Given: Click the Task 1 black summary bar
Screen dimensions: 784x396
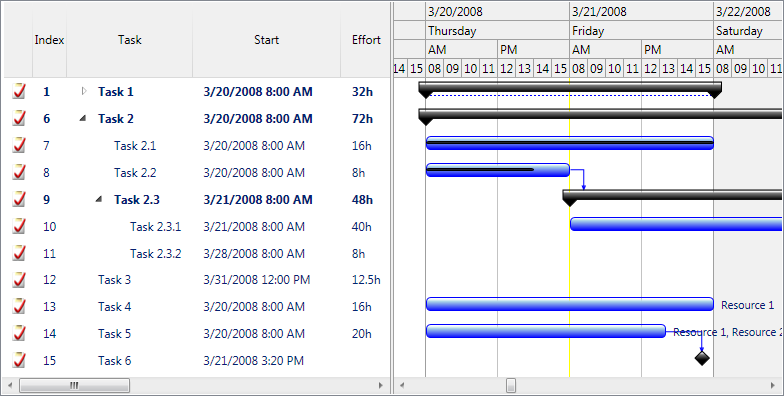Looking at the screenshot, I should 570,87.
